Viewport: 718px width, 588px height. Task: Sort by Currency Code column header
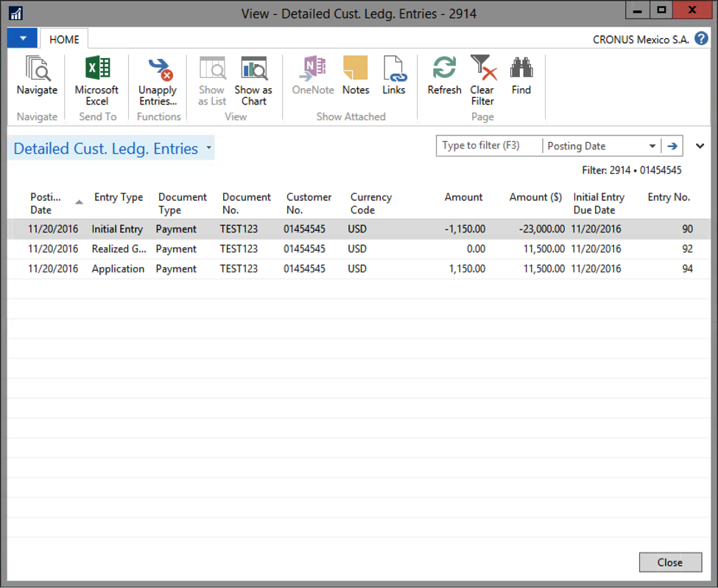coord(371,204)
